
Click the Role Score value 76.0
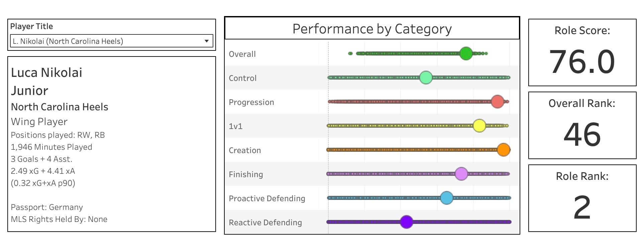582,62
